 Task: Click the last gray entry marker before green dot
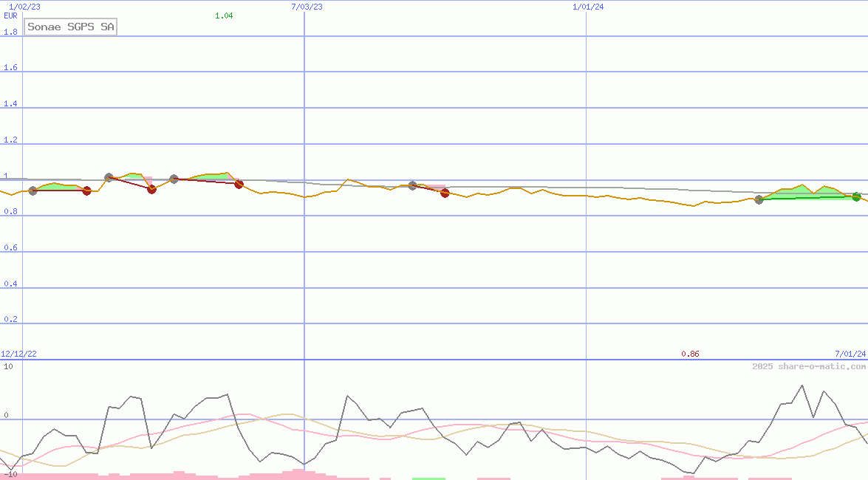click(759, 199)
